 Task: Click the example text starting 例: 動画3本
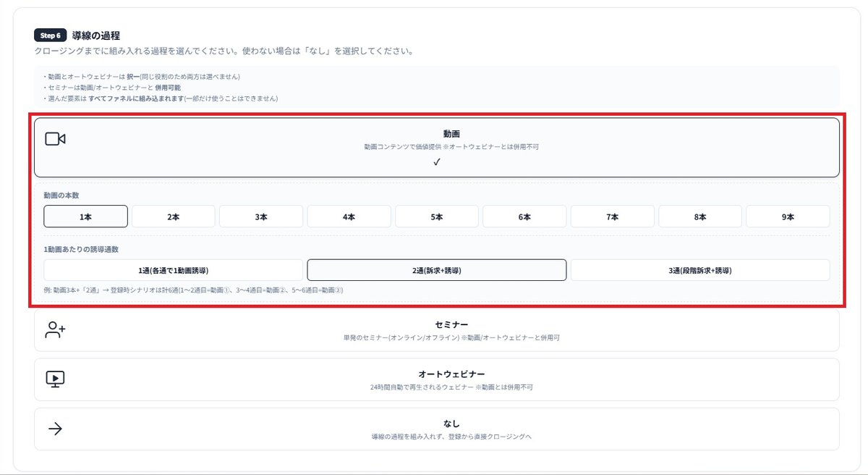tap(193, 290)
